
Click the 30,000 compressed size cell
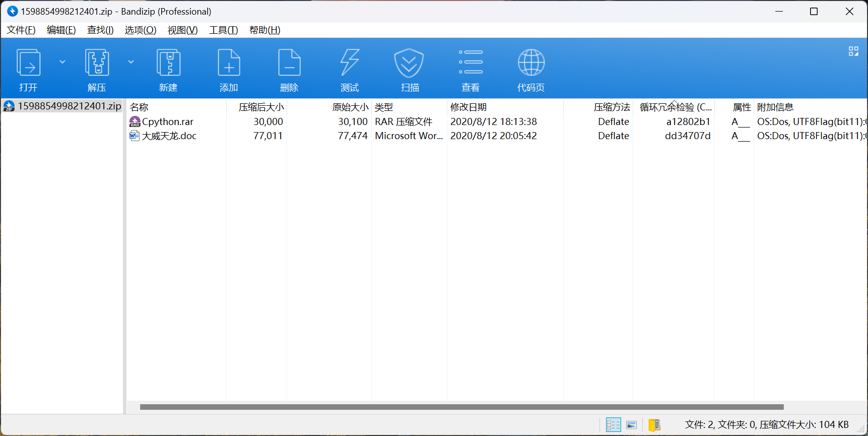[x=268, y=121]
